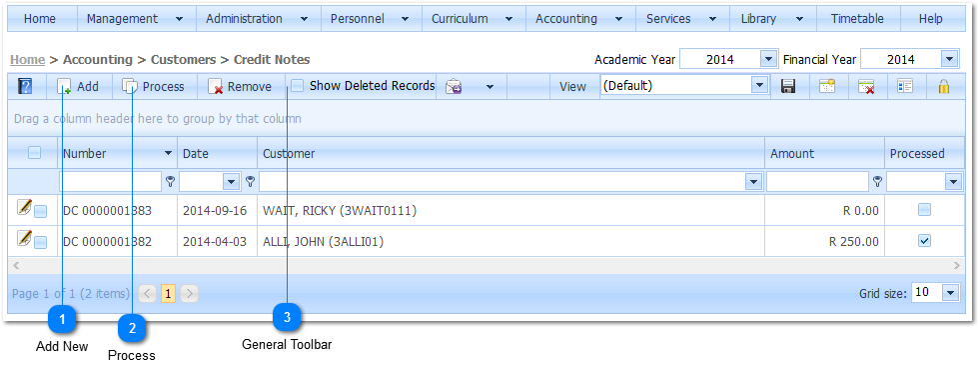Open Customer filter dropdown
Image resolution: width=980 pixels, height=379 pixels.
coord(754,182)
